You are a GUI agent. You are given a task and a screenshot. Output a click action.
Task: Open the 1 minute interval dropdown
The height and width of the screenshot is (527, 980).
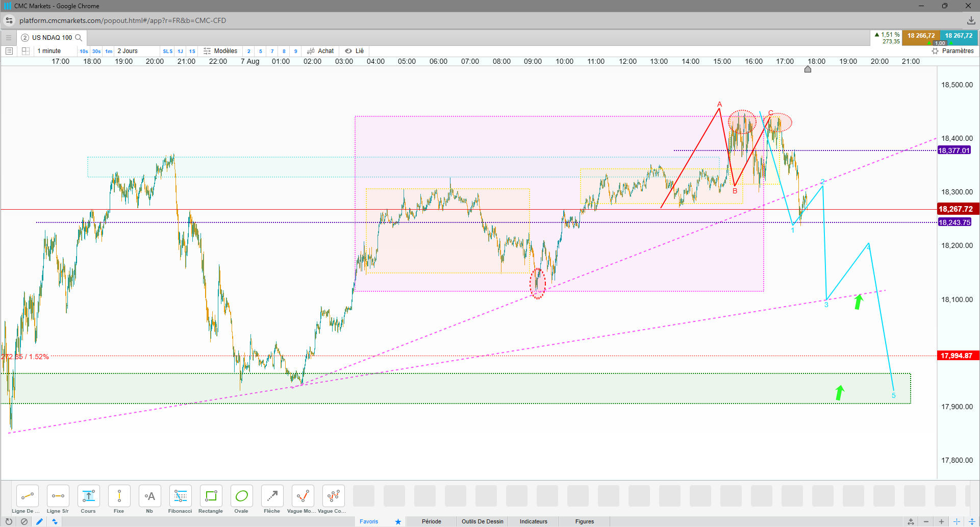click(49, 51)
